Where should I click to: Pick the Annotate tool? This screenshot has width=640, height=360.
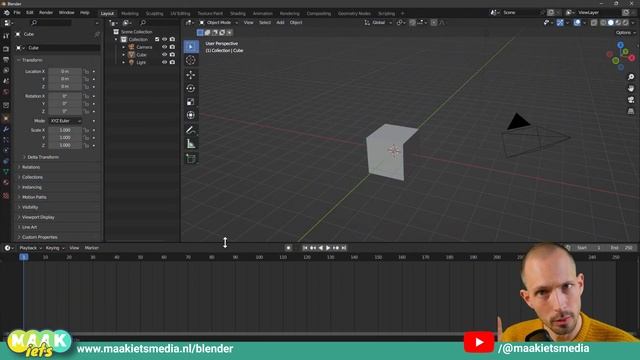coord(191,130)
